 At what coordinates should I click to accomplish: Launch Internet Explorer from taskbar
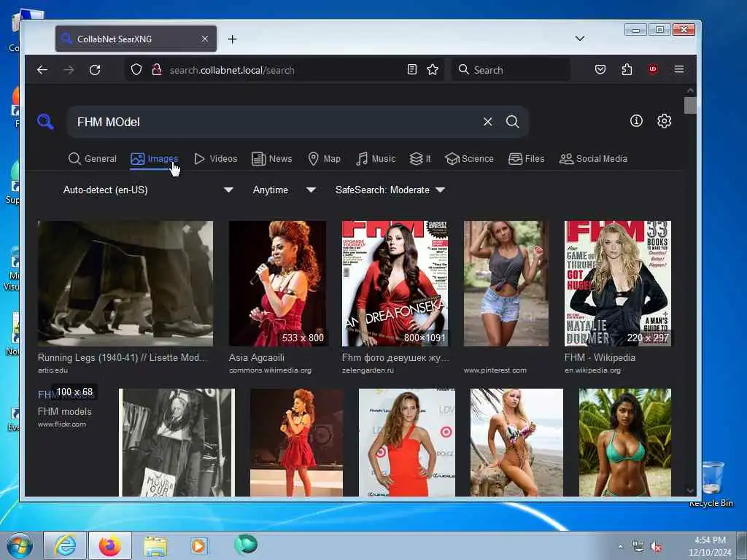(65, 545)
